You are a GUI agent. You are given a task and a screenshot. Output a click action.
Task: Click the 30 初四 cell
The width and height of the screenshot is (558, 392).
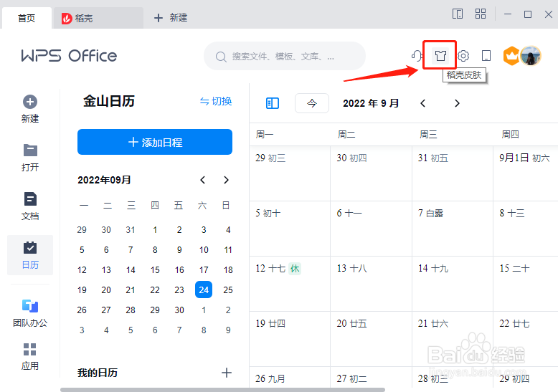click(x=371, y=173)
